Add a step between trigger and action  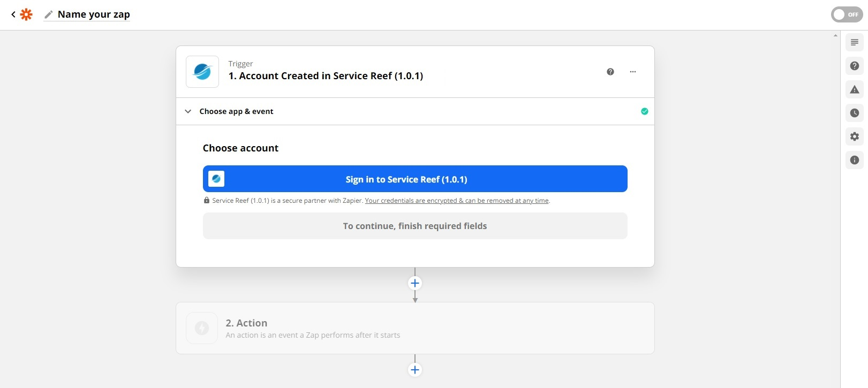tap(415, 283)
